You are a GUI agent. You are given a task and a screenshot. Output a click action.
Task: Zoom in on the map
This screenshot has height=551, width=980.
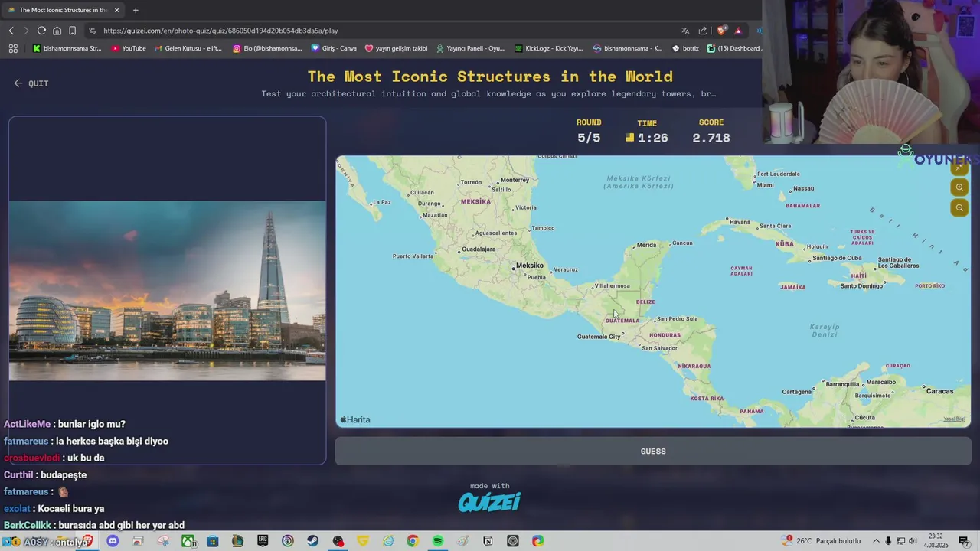(959, 187)
